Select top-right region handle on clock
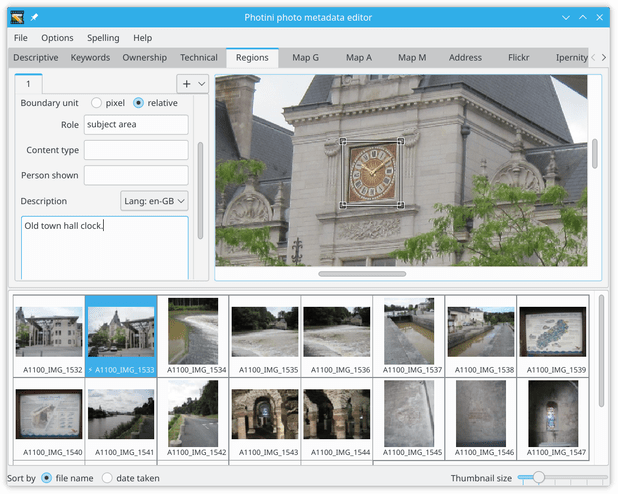Image resolution: width=618 pixels, height=494 pixels. pos(401,141)
